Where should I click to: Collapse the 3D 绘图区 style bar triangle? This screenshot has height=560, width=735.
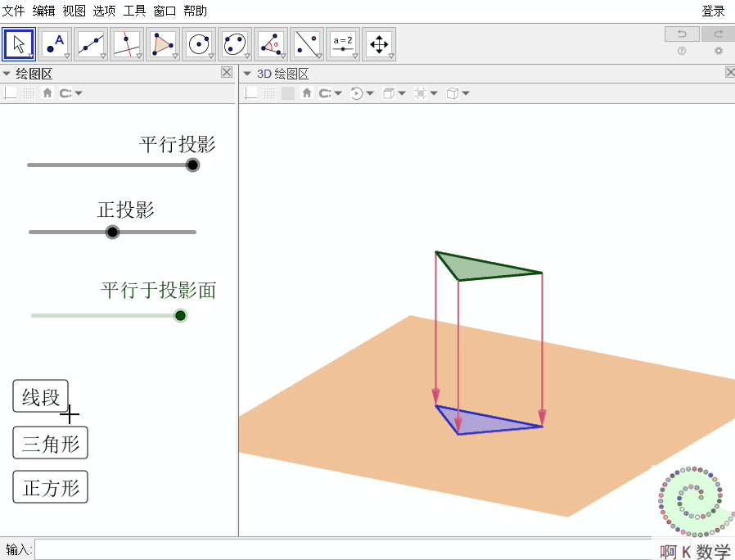(247, 74)
